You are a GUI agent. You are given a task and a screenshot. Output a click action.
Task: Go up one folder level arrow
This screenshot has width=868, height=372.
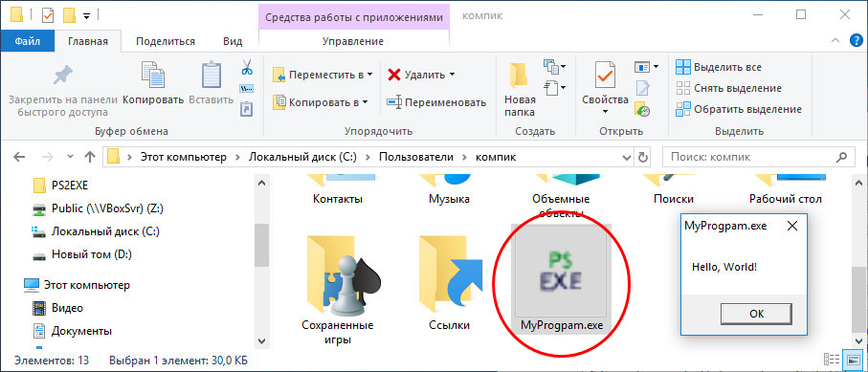coord(90,157)
